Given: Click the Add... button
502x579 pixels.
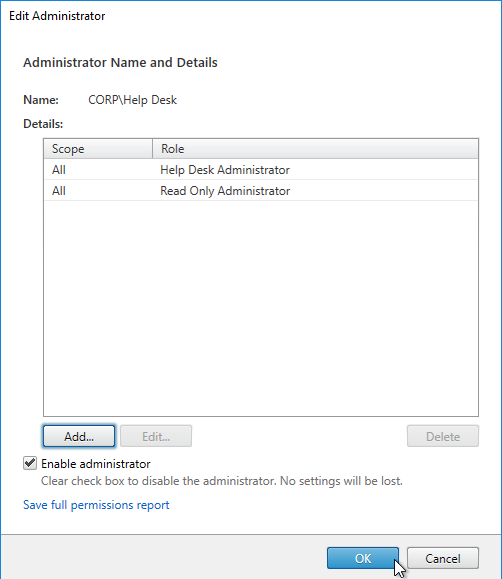Looking at the screenshot, I should click(79, 436).
